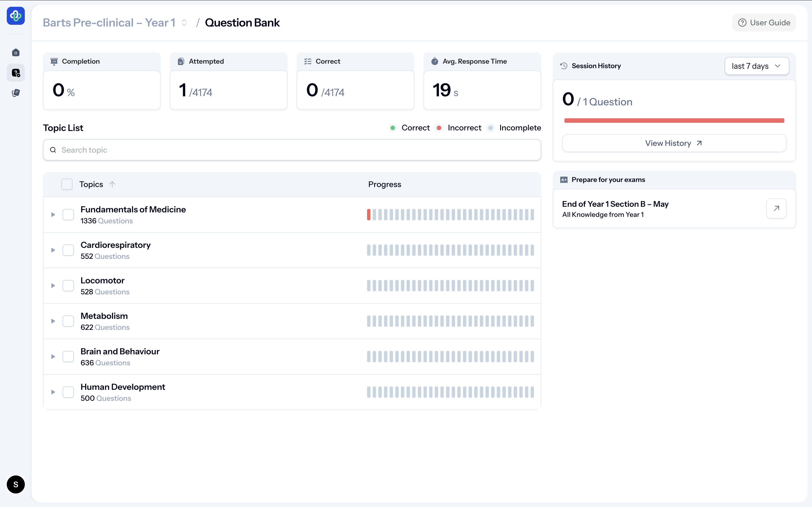812x507 pixels.
Task: Open the User Guide button
Action: tap(764, 23)
